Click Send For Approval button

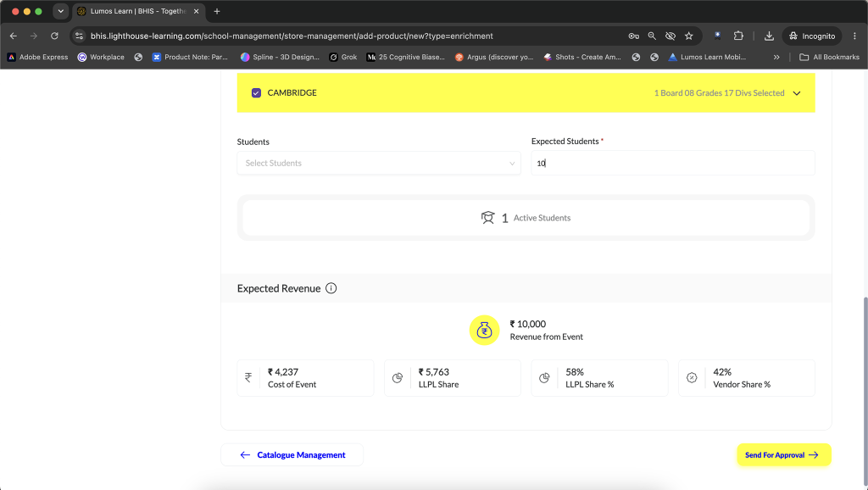point(784,454)
